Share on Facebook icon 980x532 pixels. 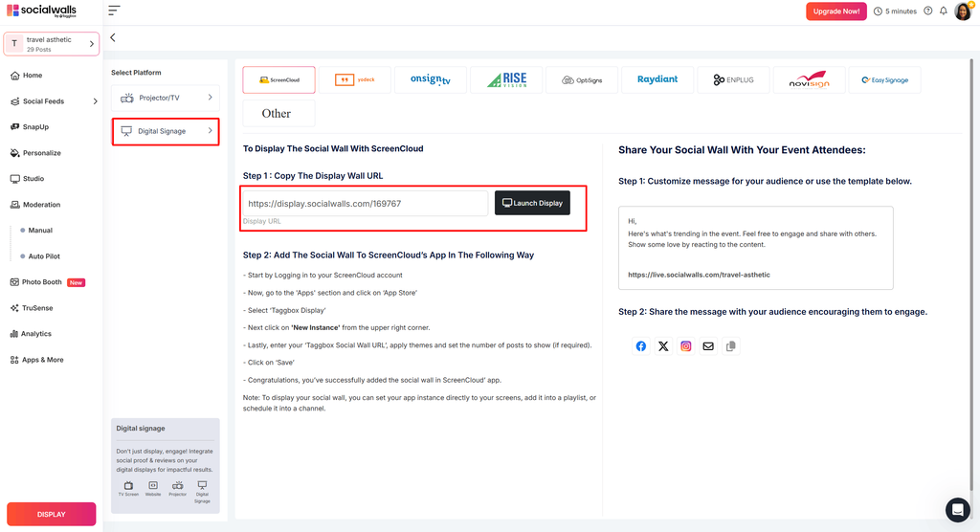[640, 345]
